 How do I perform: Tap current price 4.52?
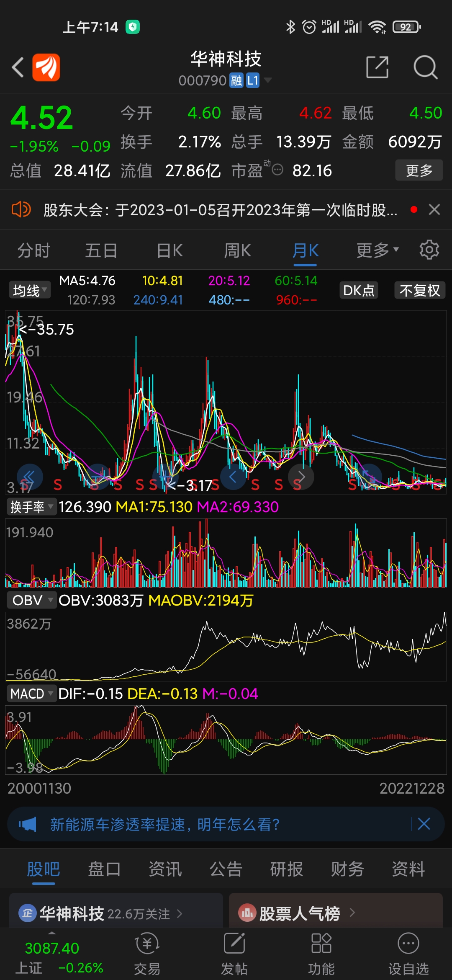tap(41, 118)
